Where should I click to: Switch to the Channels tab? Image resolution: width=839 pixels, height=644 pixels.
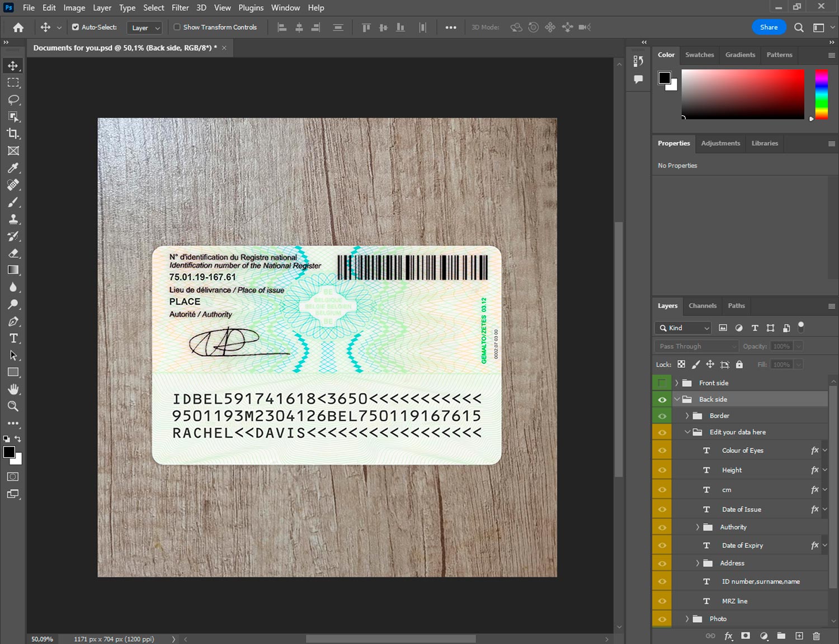[x=702, y=306]
